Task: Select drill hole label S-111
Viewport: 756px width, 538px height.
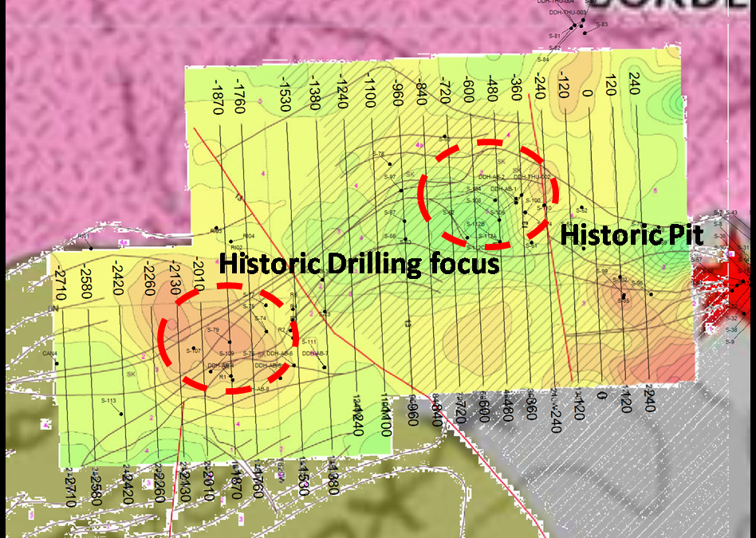Action: tap(309, 342)
